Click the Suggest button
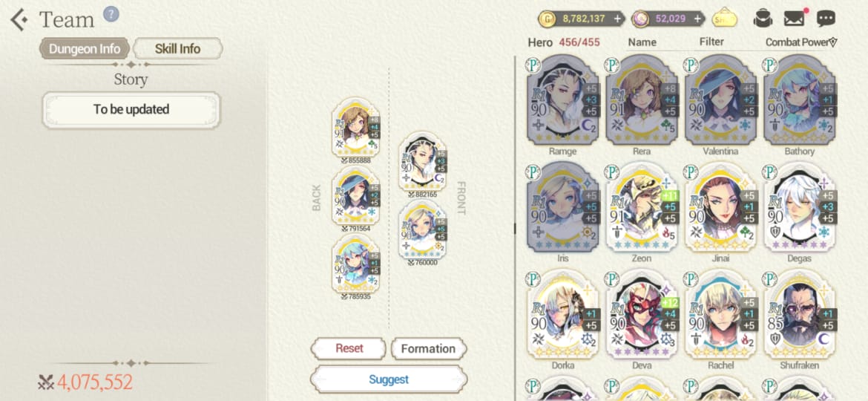This screenshot has height=401, width=868. (x=389, y=379)
